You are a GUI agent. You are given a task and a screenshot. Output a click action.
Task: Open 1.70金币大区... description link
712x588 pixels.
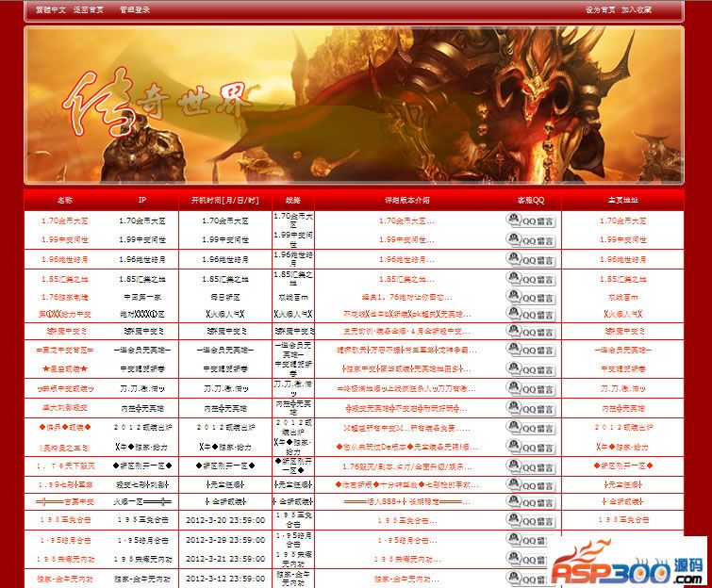(x=406, y=220)
